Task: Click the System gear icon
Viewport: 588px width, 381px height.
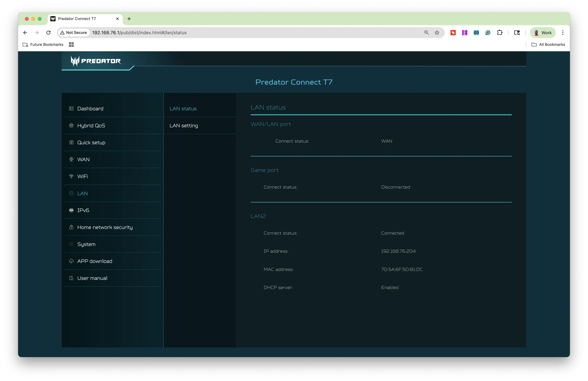Action: point(71,244)
